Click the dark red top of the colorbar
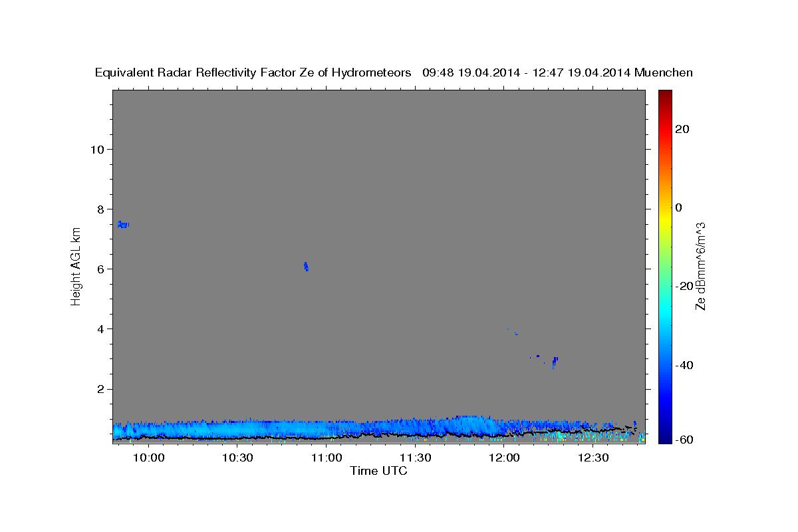Viewport: 798px width, 532px height. tap(665, 95)
